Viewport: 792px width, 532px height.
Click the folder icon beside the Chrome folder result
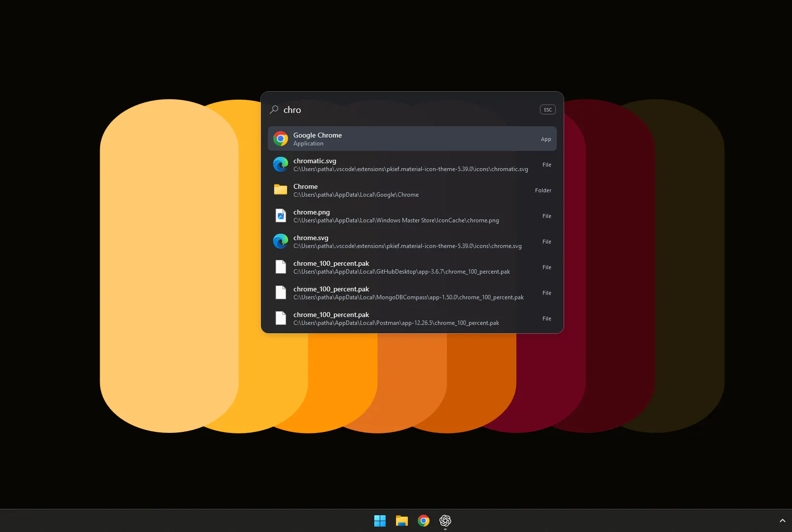coord(281,190)
